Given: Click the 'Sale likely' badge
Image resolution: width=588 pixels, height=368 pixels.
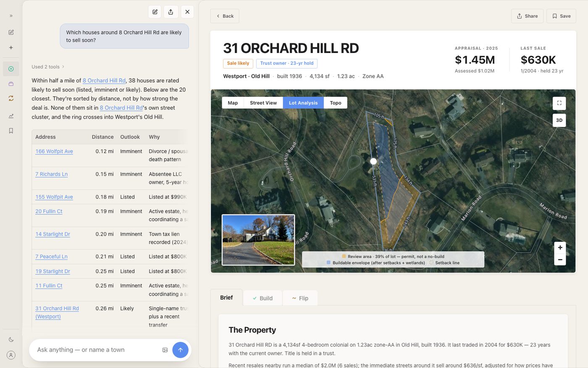Looking at the screenshot, I should tap(238, 64).
